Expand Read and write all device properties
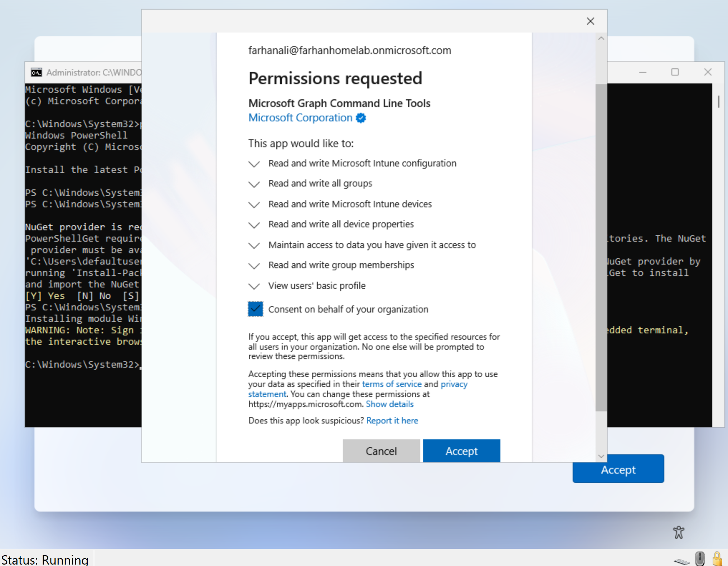 [254, 225]
